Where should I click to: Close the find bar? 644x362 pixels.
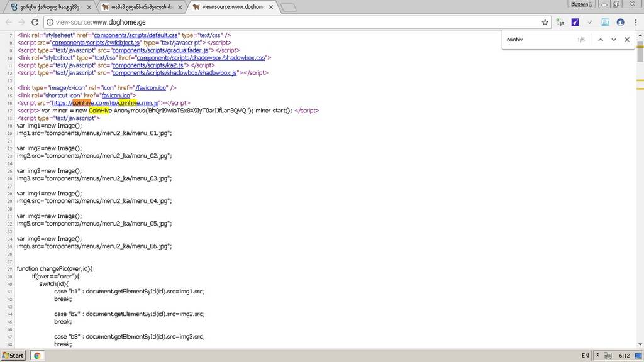click(x=627, y=40)
